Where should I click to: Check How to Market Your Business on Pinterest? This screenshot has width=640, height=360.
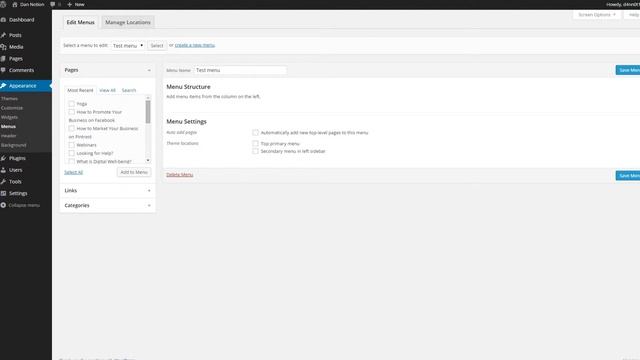point(71,129)
